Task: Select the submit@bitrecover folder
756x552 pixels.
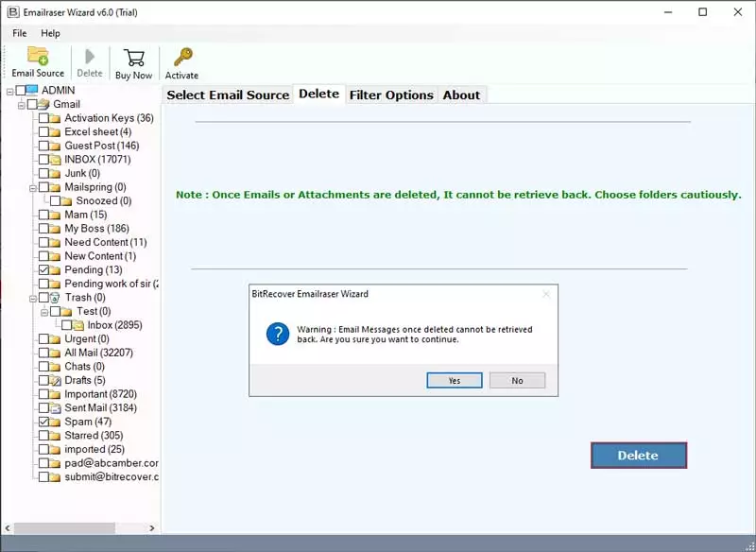Action: (112, 477)
